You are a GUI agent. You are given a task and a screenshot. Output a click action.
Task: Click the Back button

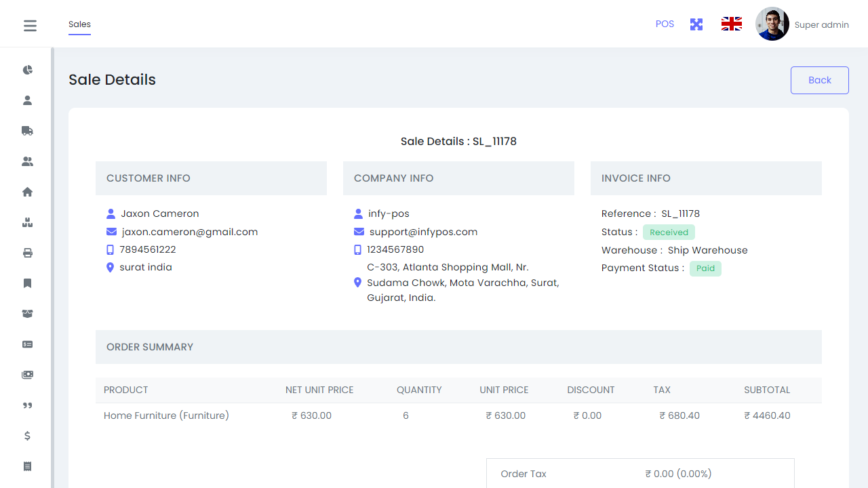pos(819,80)
